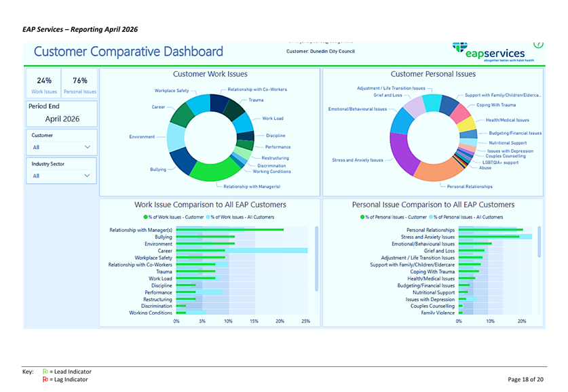The image size is (568, 392).
Task: Click Grief and Loss donut label
Action: point(387,95)
